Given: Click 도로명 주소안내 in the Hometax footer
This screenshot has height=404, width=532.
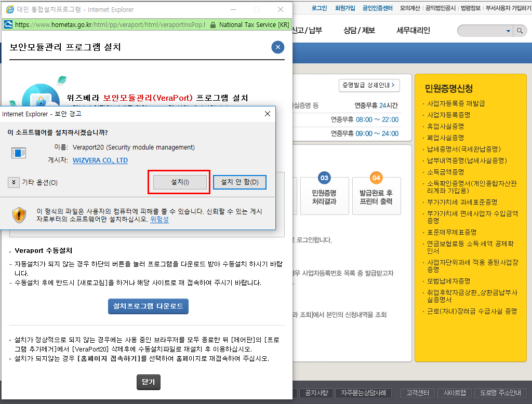Looking at the screenshot, I should [x=500, y=393].
